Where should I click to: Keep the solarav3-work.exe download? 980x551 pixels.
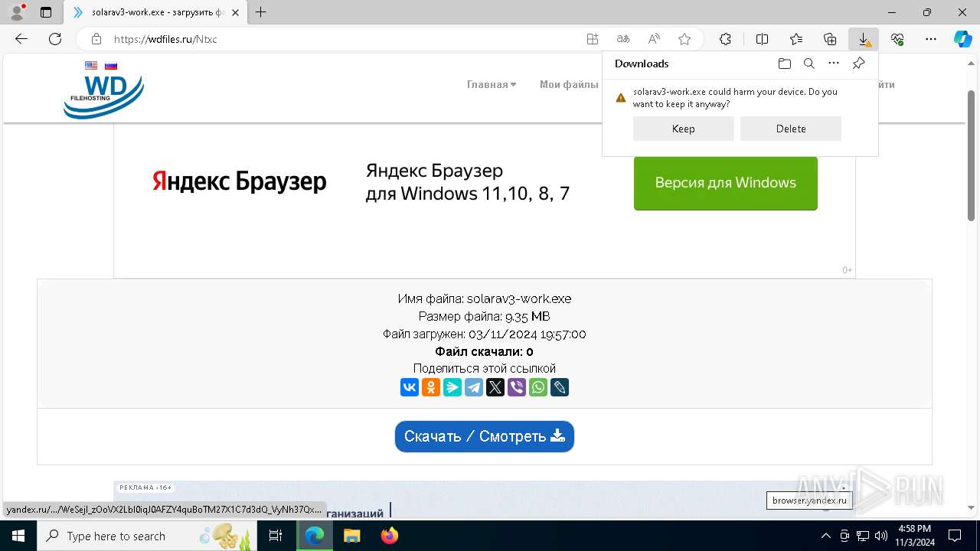[x=684, y=129]
